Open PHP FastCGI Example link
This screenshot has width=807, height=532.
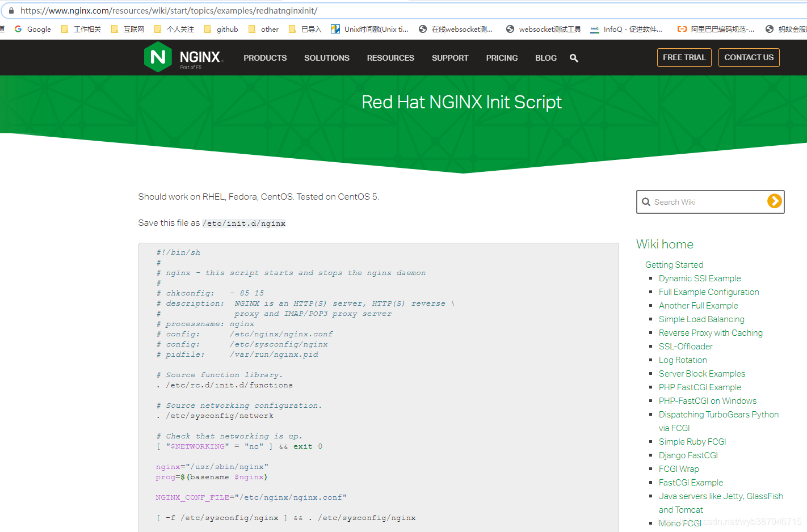[x=700, y=387]
